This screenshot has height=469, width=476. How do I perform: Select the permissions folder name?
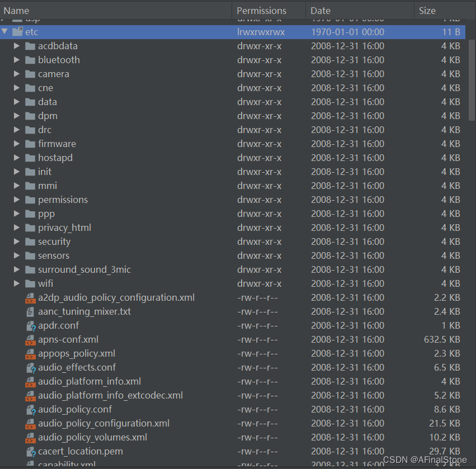point(63,200)
